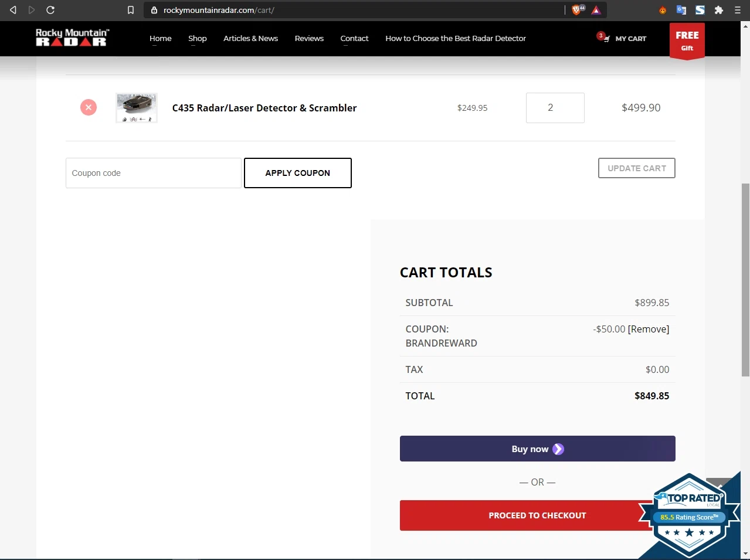Viewport: 750px width, 560px height.
Task: Open C435 Radar/Laser Detector & Scrambler link
Action: pos(264,108)
